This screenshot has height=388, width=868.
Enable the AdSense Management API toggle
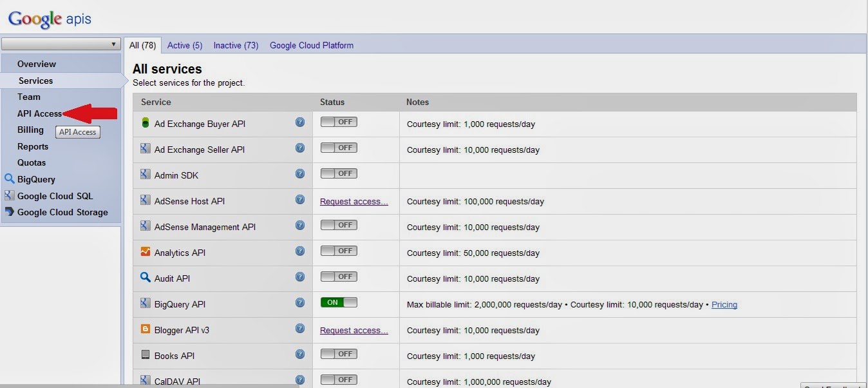pyautogui.click(x=339, y=225)
